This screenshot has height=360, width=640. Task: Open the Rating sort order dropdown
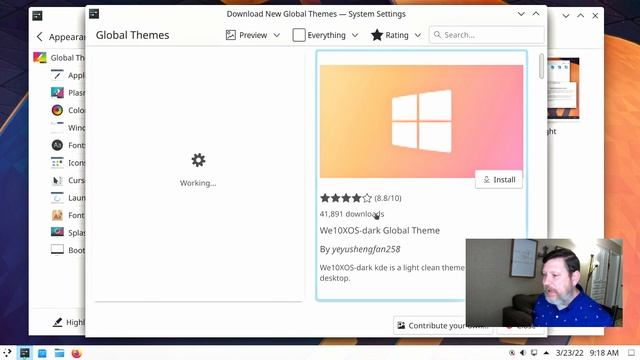[396, 35]
